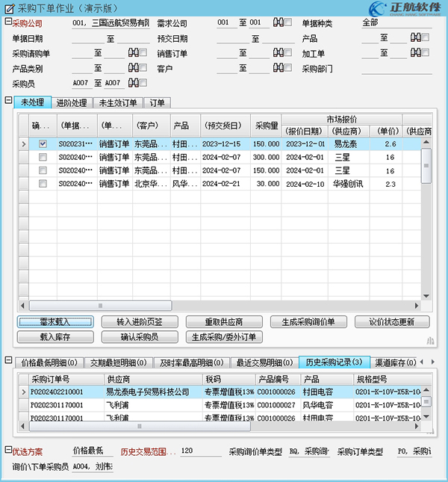Collapse the 采购公司 filter section
This screenshot has width=448, height=482.
9,22
